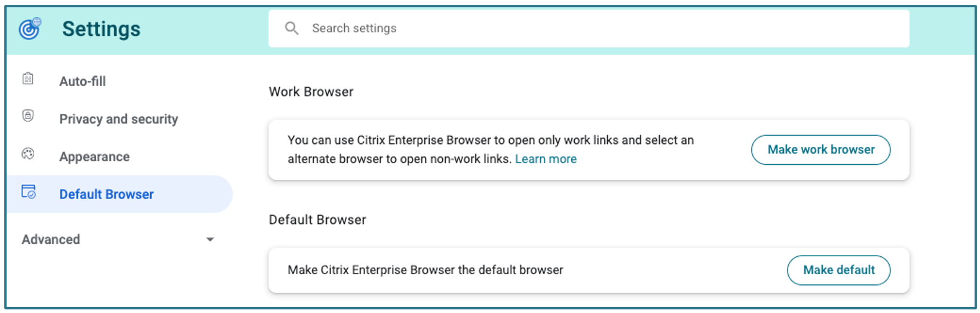Click the Privacy and security shield icon
980x313 pixels.
(x=28, y=116)
